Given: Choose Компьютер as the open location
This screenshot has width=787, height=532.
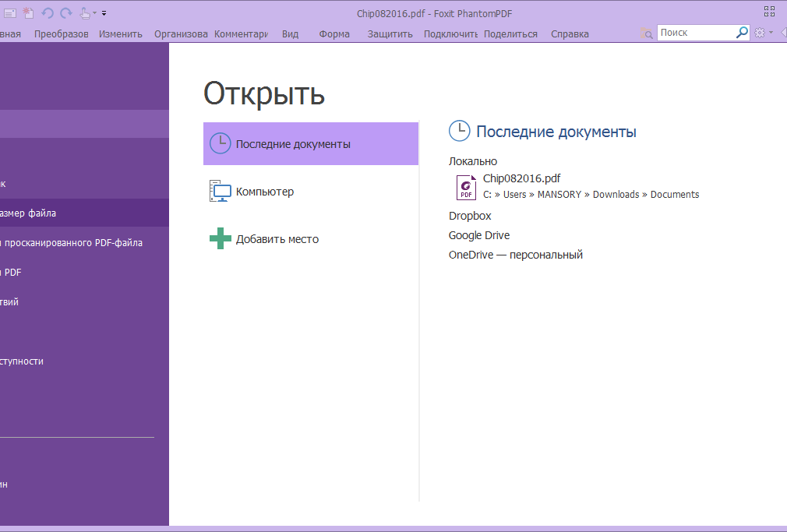Looking at the screenshot, I should click(311, 191).
